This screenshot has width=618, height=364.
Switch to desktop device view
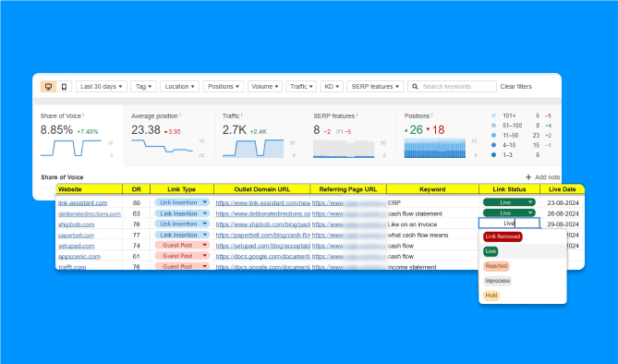tap(48, 86)
